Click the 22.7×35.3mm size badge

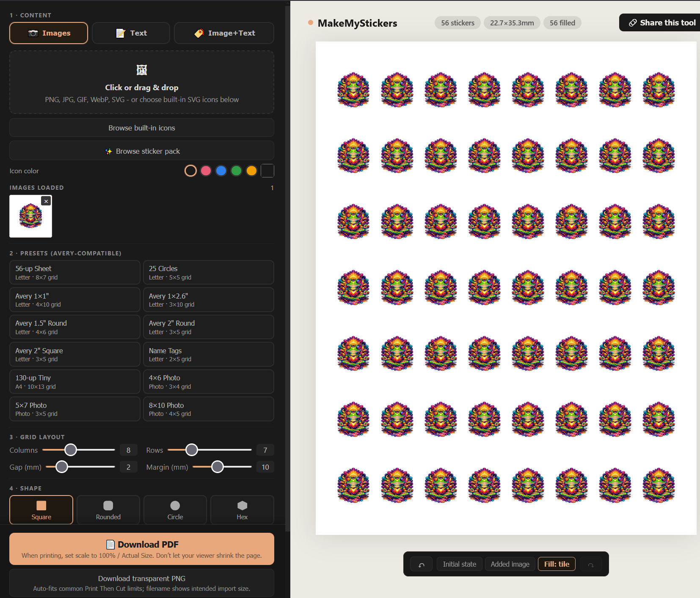point(512,23)
